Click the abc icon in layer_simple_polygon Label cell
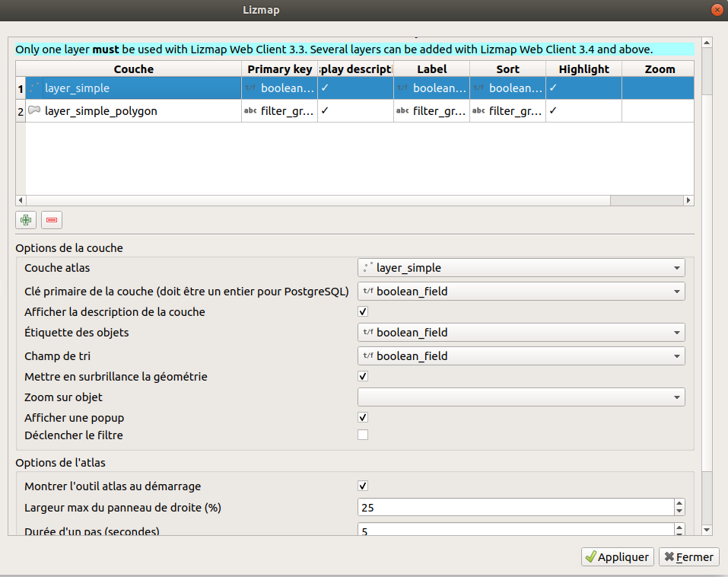Viewport: 728px width, 577px height. point(402,110)
